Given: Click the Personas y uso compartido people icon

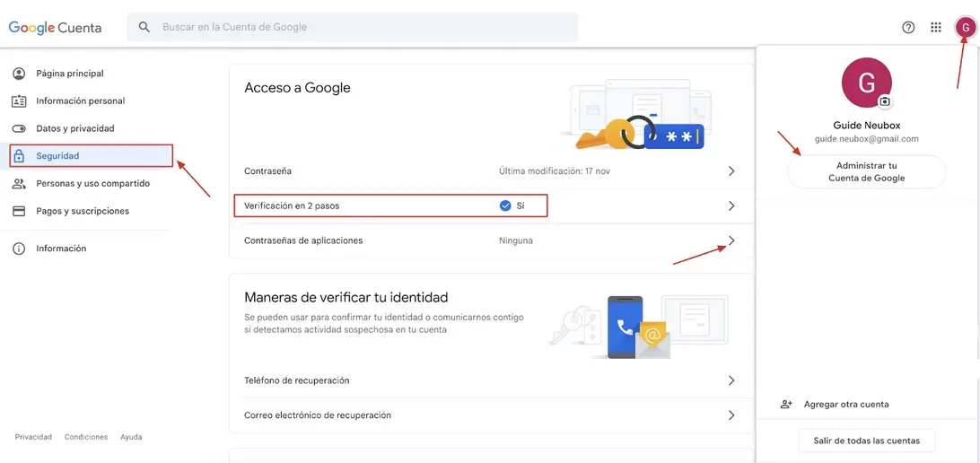Looking at the screenshot, I should 20,184.
